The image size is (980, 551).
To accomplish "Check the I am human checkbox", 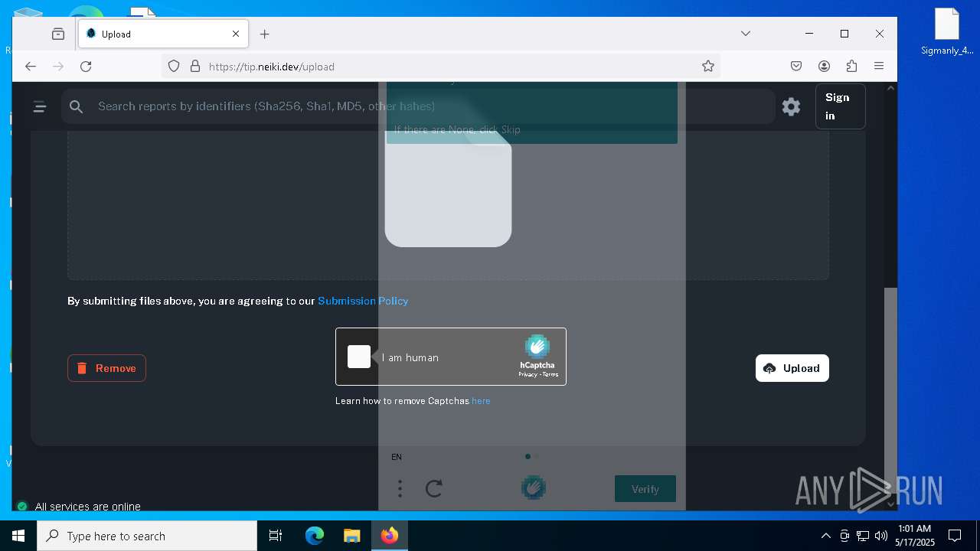I will pos(359,357).
